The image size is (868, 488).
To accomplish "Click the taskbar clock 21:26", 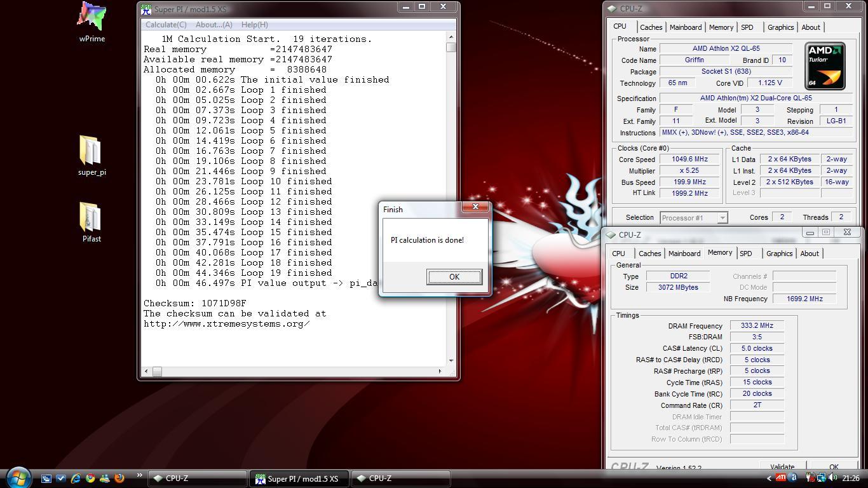I will point(850,478).
